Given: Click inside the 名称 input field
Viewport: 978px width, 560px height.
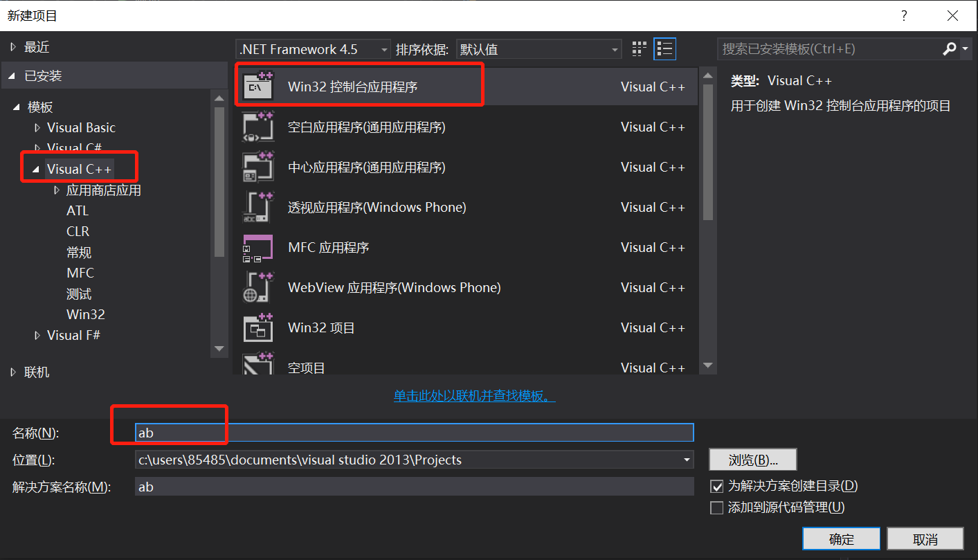Looking at the screenshot, I should (x=346, y=433).
